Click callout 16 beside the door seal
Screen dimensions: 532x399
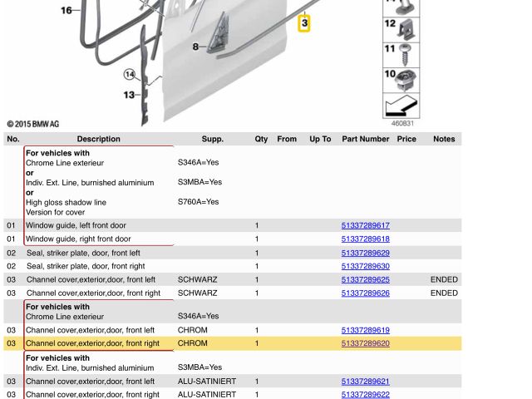66,11
